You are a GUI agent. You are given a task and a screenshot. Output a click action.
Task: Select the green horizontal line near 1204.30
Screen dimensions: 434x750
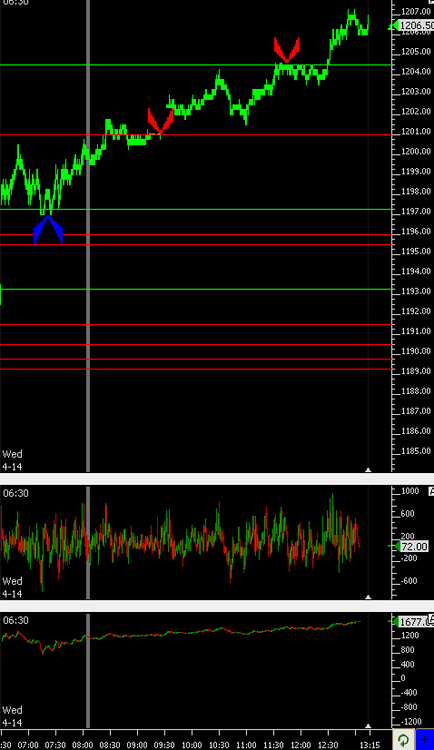196,65
